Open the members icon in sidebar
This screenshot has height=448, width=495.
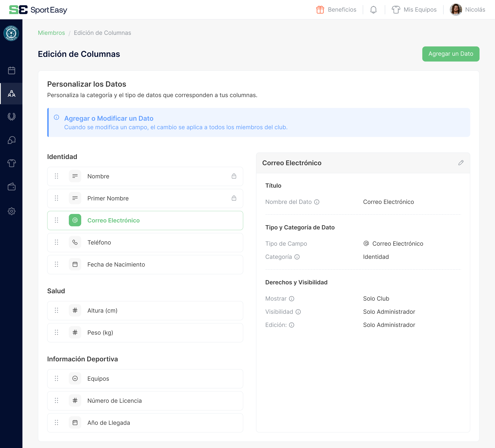click(x=12, y=94)
